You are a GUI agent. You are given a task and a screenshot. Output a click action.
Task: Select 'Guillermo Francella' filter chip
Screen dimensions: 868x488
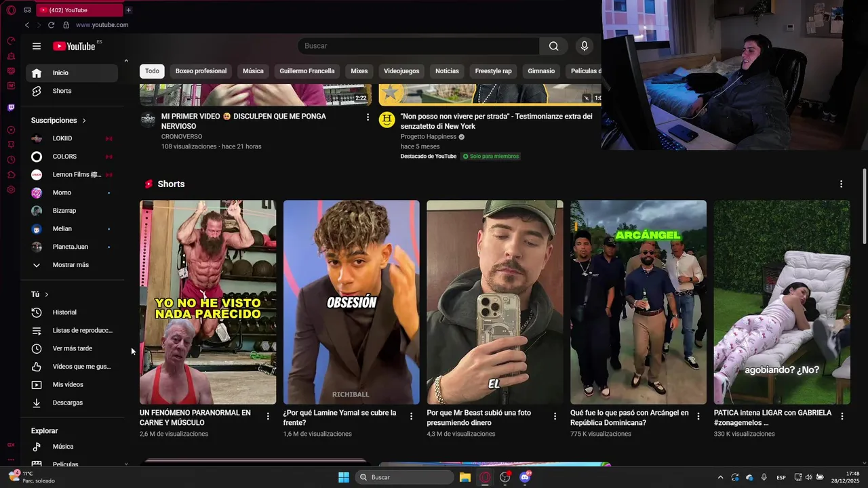307,71
